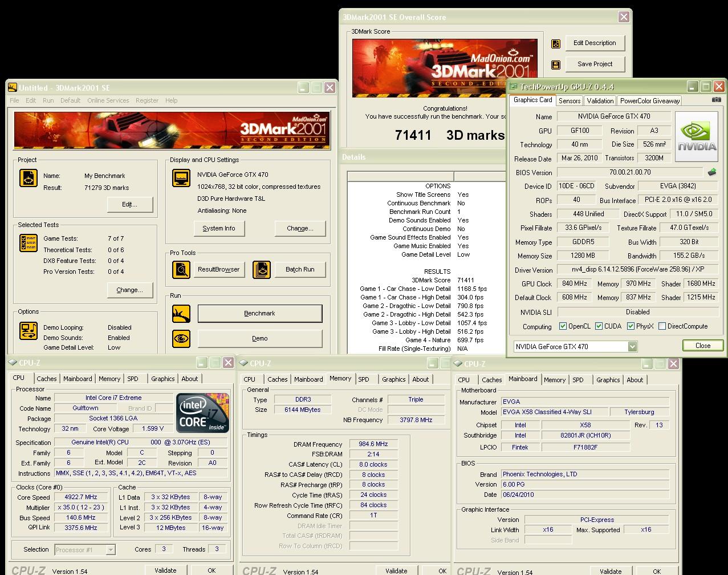Image resolution: width=728 pixels, height=575 pixels.
Task: Click the 3DMark2001 SE title bar icon
Action: pyautogui.click(x=12, y=87)
